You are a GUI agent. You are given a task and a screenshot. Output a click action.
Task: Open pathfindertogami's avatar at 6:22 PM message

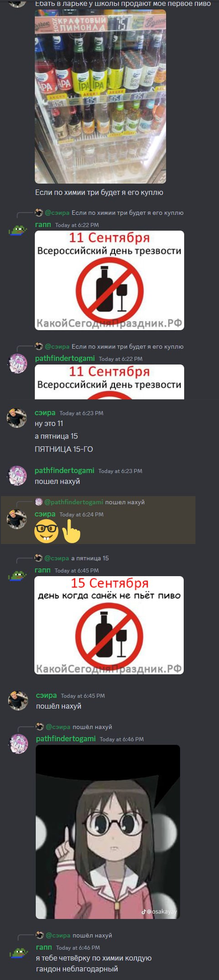coord(18,364)
